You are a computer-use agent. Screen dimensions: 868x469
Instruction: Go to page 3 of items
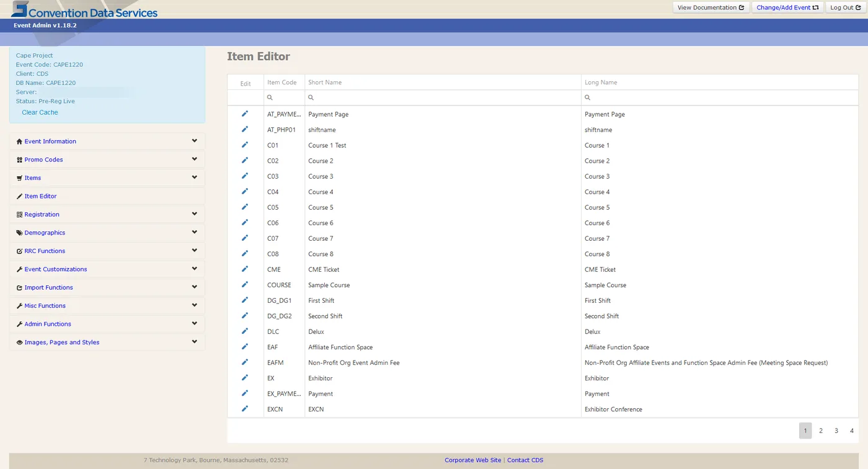836,431
